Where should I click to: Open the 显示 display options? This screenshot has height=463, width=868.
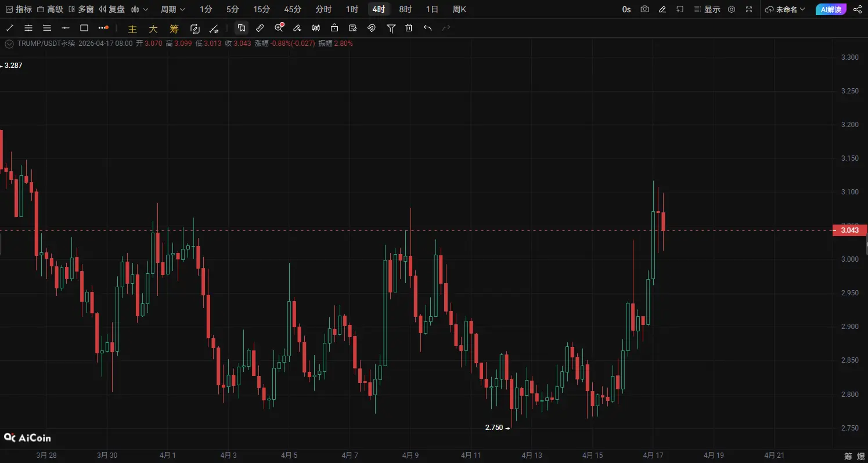[x=707, y=9]
